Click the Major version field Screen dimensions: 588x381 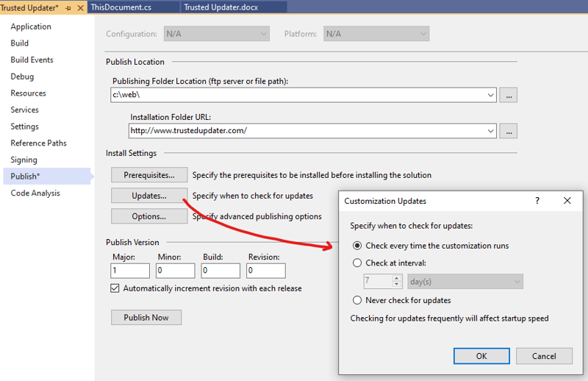click(130, 271)
